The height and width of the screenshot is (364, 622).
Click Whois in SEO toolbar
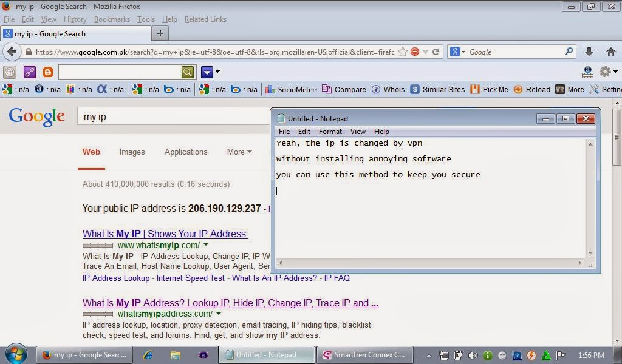click(x=388, y=90)
